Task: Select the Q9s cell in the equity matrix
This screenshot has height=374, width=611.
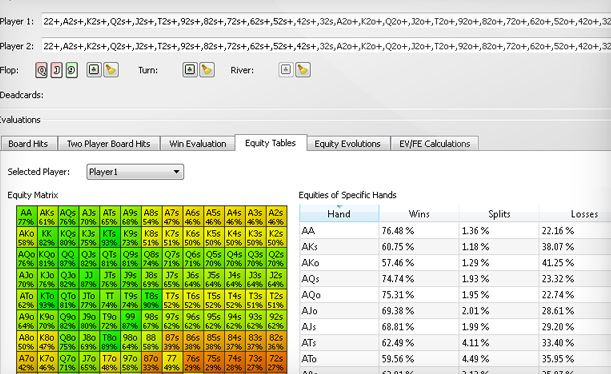Action: click(131, 258)
